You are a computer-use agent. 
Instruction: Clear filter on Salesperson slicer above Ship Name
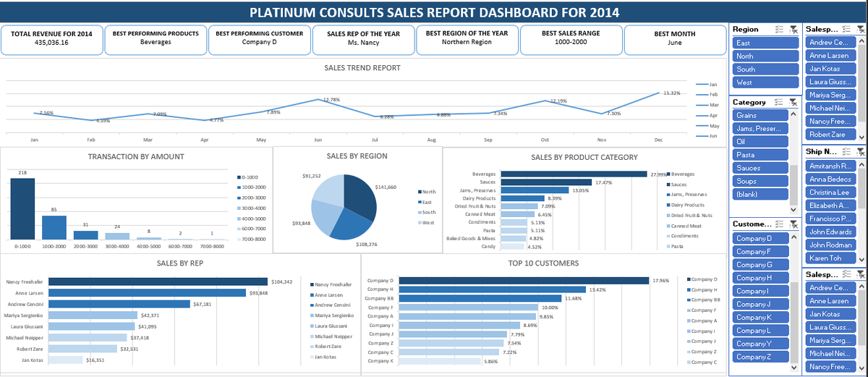click(861, 30)
